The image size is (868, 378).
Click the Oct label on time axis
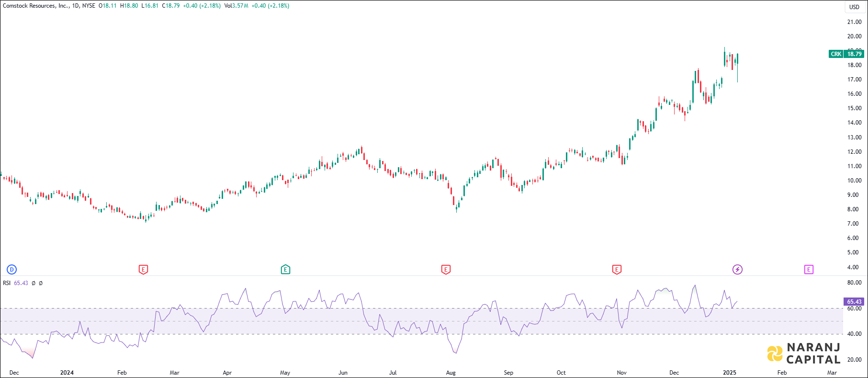coord(561,373)
